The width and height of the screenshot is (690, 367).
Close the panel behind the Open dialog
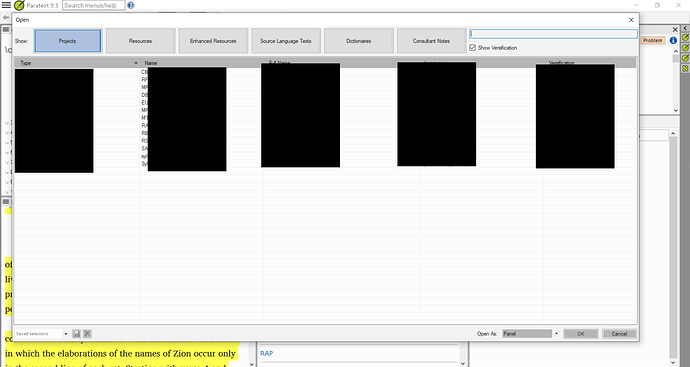(675, 29)
